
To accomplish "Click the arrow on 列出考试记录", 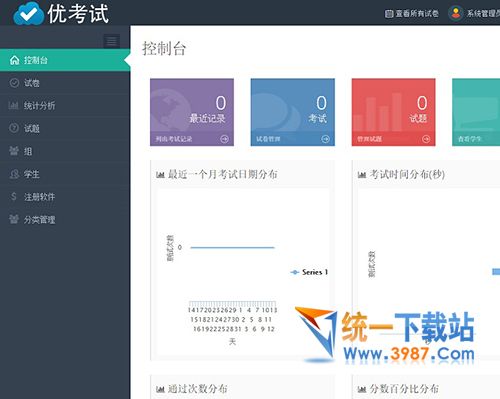I will click(x=225, y=139).
